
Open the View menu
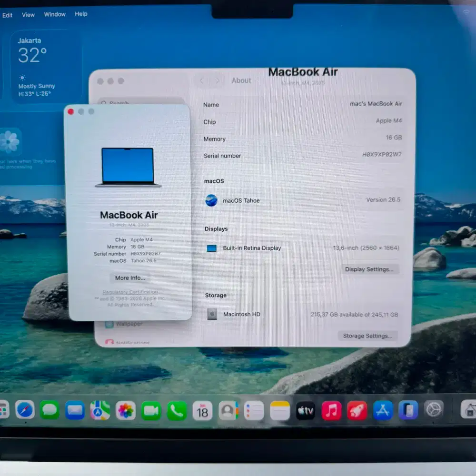point(28,15)
